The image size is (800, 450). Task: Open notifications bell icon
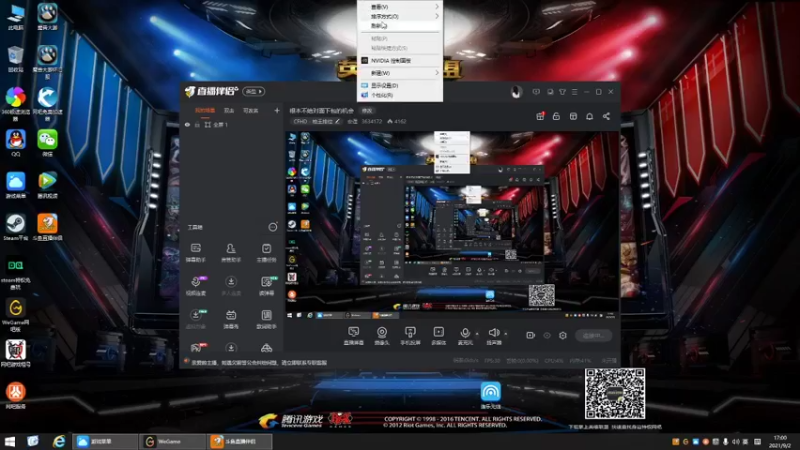point(589,116)
